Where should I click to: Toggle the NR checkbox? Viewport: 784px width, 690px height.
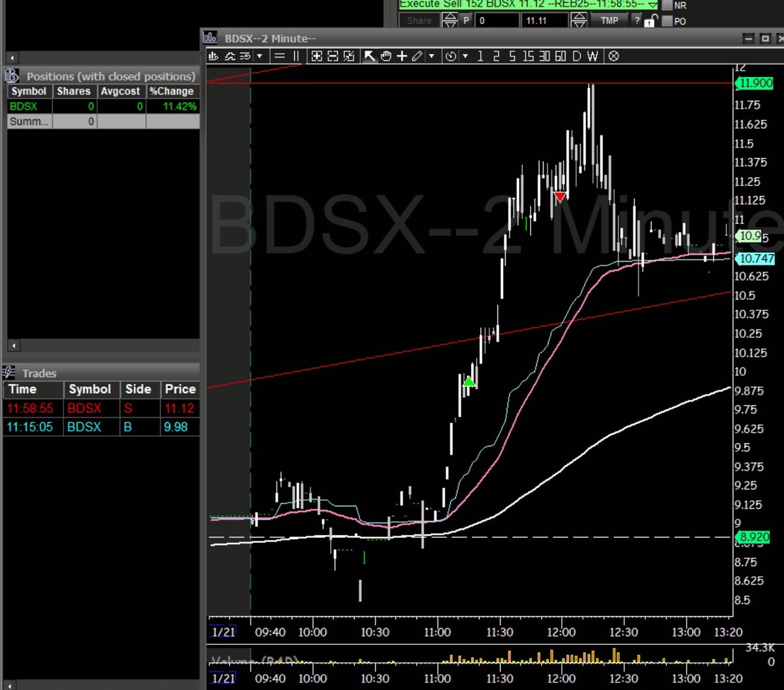click(667, 5)
